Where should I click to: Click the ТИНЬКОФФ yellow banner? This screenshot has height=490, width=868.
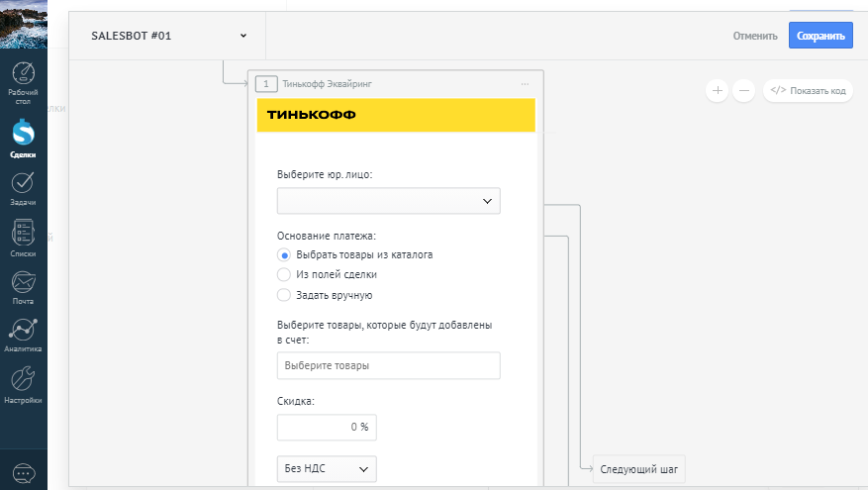[x=396, y=115]
